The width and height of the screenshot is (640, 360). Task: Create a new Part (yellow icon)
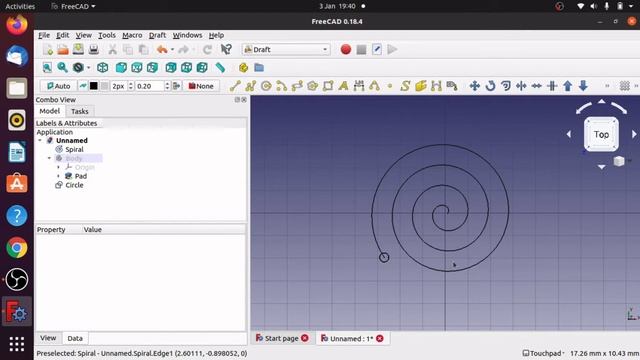(x=244, y=68)
